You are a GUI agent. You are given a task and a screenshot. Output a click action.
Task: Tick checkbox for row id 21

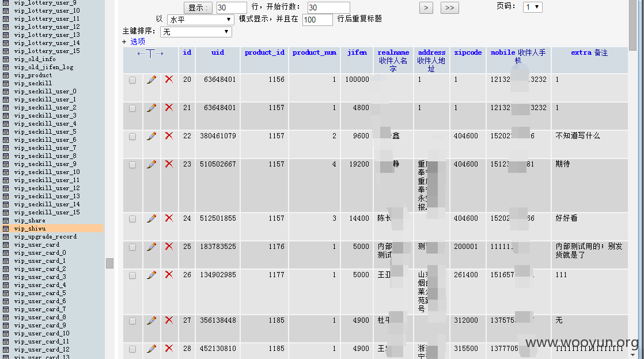tap(132, 108)
